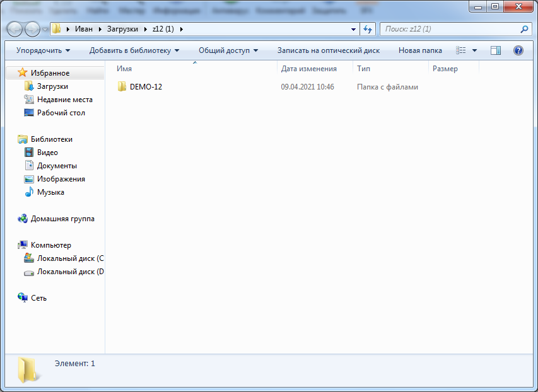This screenshot has height=392, width=538.
Task: Select 'Загрузки' in the address breadcrumb
Action: click(122, 29)
